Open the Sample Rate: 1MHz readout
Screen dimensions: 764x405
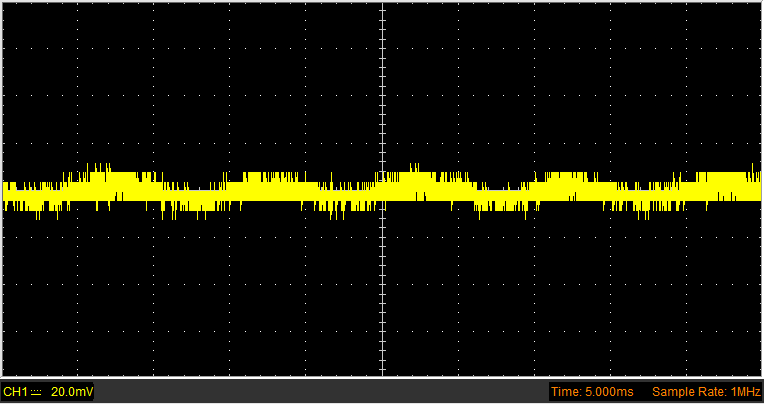click(706, 392)
